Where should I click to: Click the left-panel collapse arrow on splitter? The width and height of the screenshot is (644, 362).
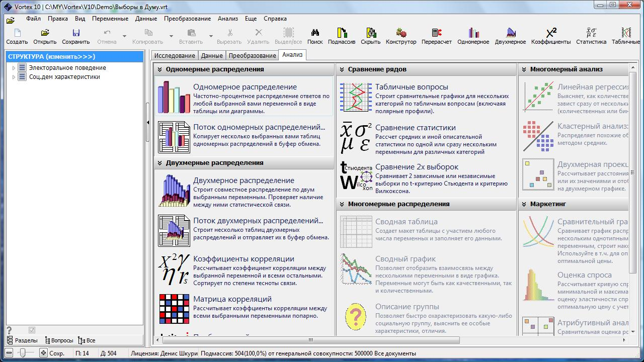[147, 122]
